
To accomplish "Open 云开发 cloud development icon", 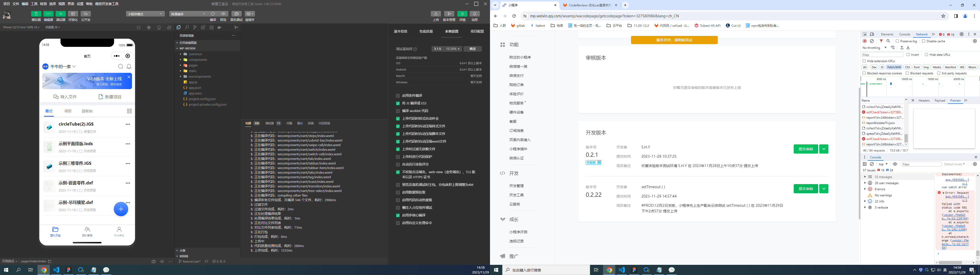I will pyautogui.click(x=85, y=14).
